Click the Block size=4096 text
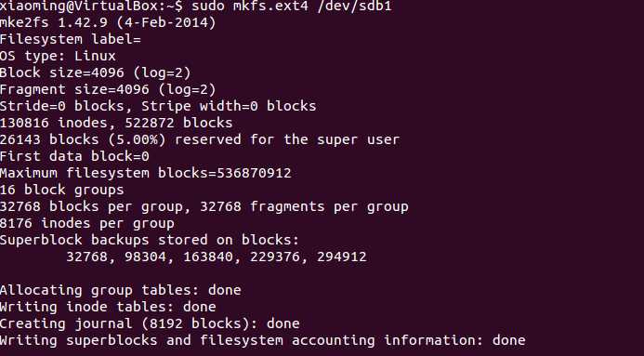 coord(61,73)
